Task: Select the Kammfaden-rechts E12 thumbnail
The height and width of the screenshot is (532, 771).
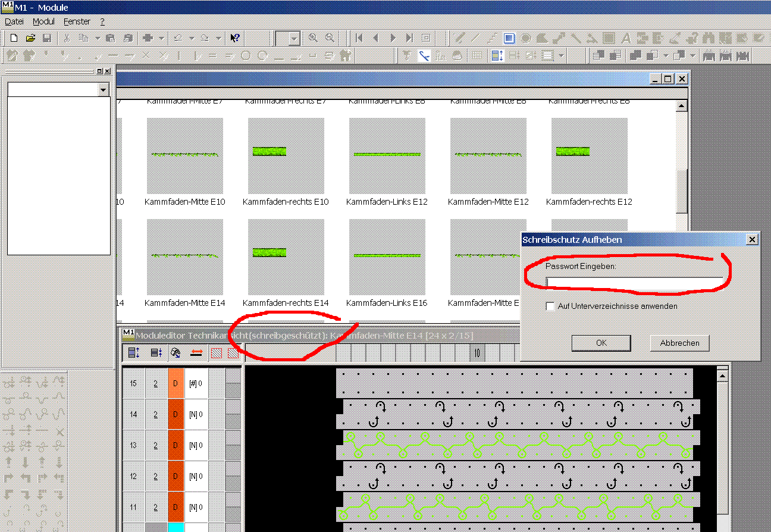Action: [x=590, y=156]
